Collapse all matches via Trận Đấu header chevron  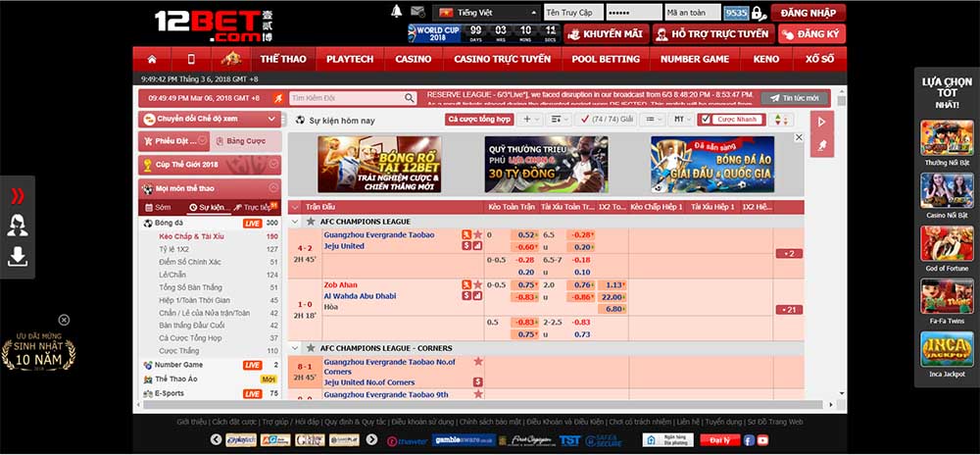tap(296, 207)
